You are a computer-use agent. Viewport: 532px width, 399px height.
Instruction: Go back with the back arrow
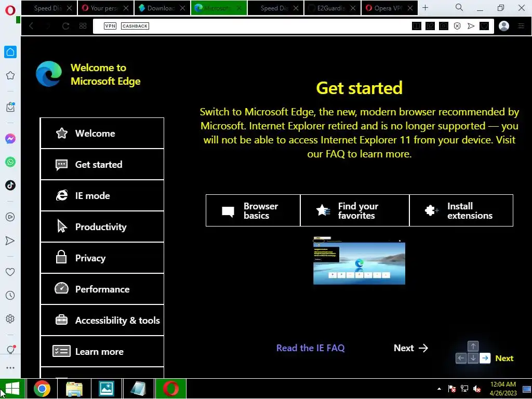tap(31, 26)
